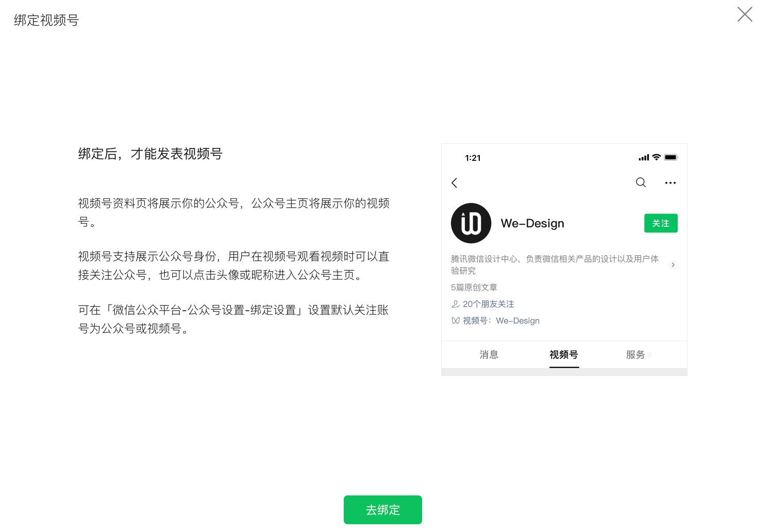Click the green 关注 follow button
The width and height of the screenshot is (772, 532).
pyautogui.click(x=661, y=223)
